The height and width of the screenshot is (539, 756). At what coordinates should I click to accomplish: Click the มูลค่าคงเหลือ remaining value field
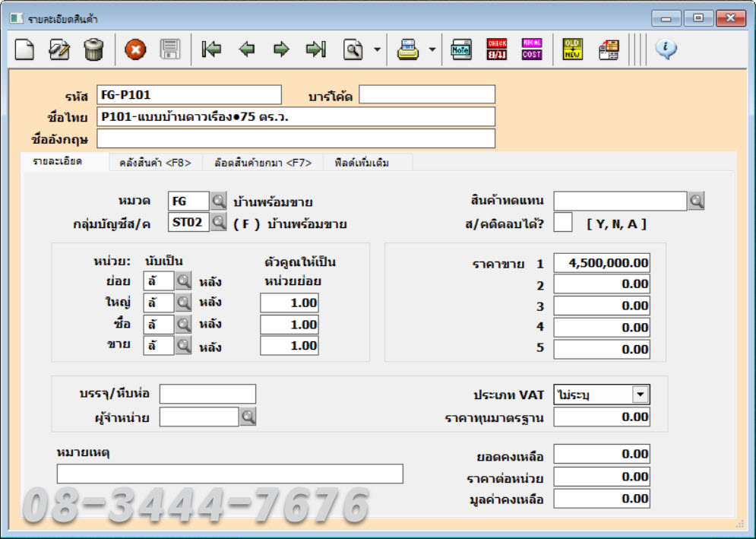[x=602, y=499]
